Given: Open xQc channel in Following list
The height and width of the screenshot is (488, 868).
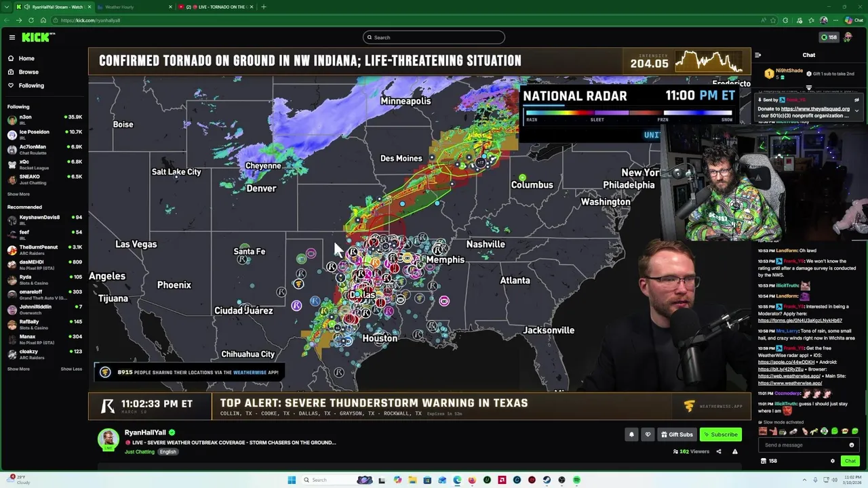Looking at the screenshot, I should [x=45, y=163].
